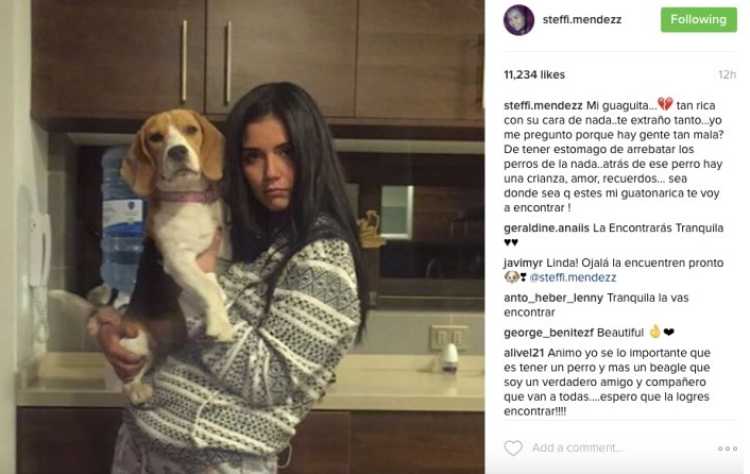This screenshot has width=750, height=474.
Task: Open the three-dot more options menu
Action: pyautogui.click(x=728, y=449)
